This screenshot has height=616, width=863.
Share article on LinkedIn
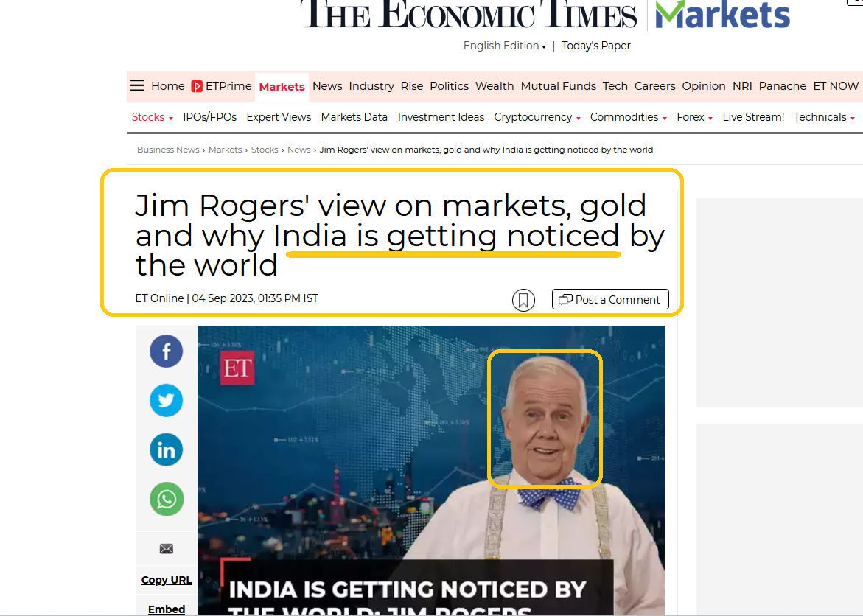point(167,449)
